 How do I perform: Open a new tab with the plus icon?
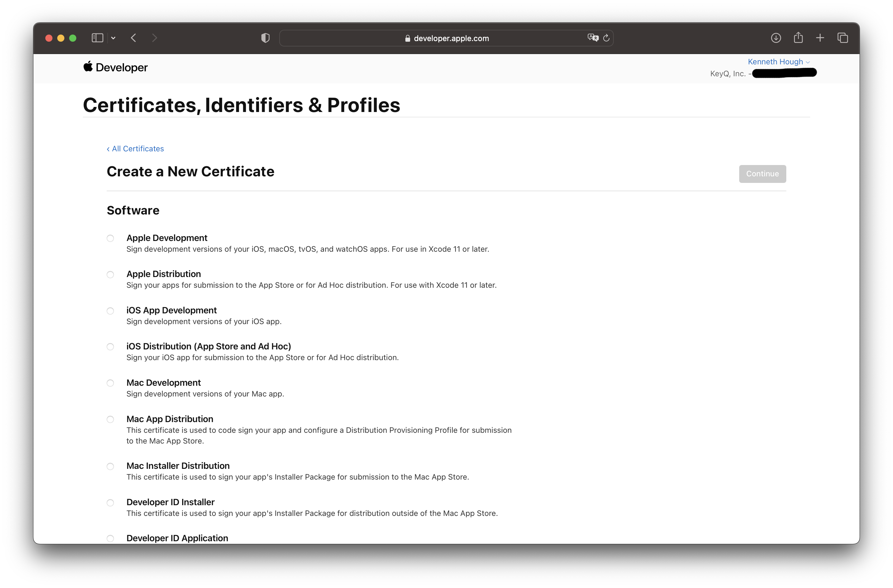click(x=820, y=38)
